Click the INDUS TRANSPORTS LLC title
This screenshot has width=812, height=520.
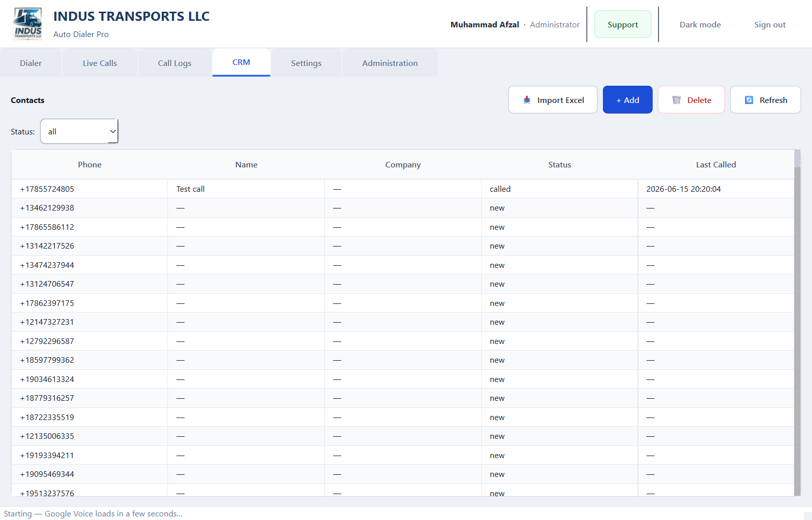131,16
